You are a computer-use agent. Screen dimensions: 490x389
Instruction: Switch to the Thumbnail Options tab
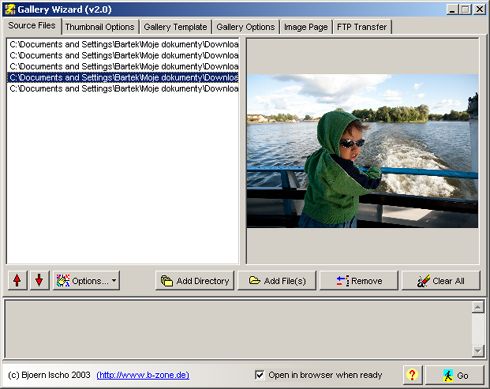coord(100,27)
